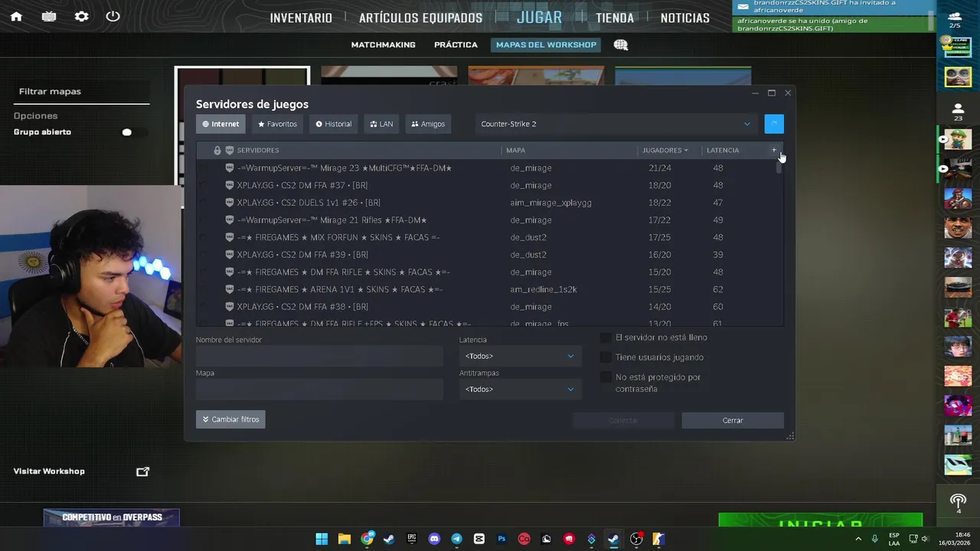The width and height of the screenshot is (980, 551).
Task: Click the Nombre del servidor input field
Action: click(319, 356)
